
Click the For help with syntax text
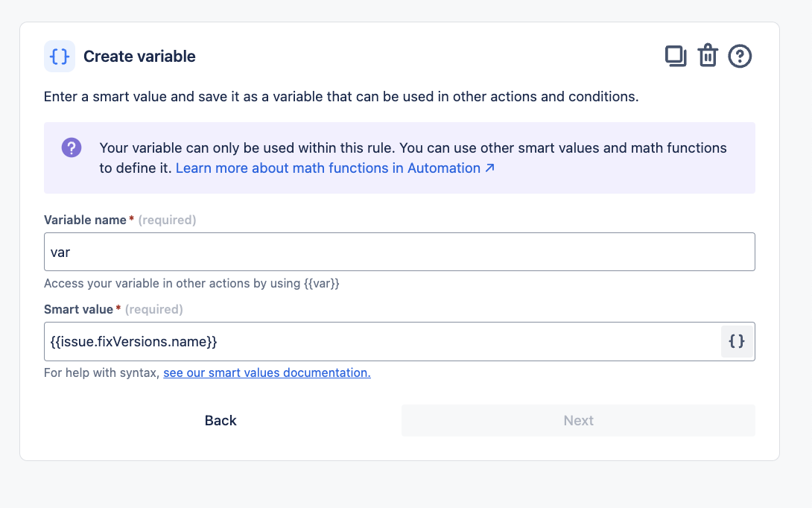[x=102, y=372]
